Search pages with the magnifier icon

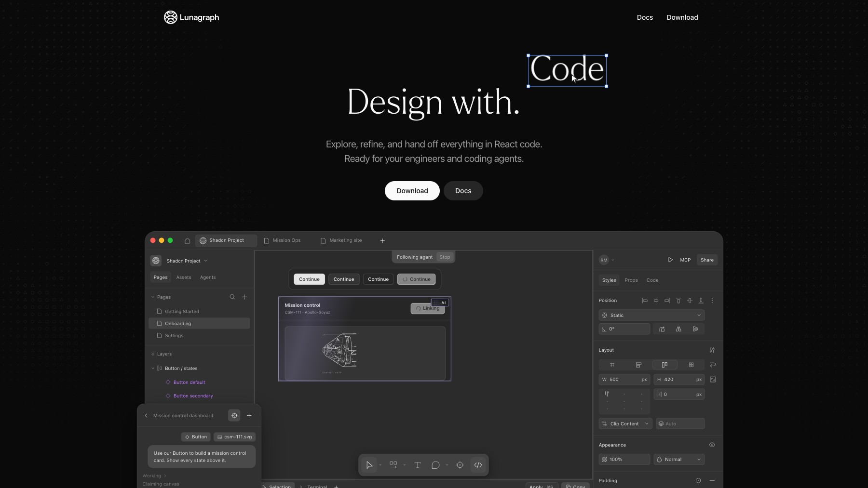(x=232, y=297)
